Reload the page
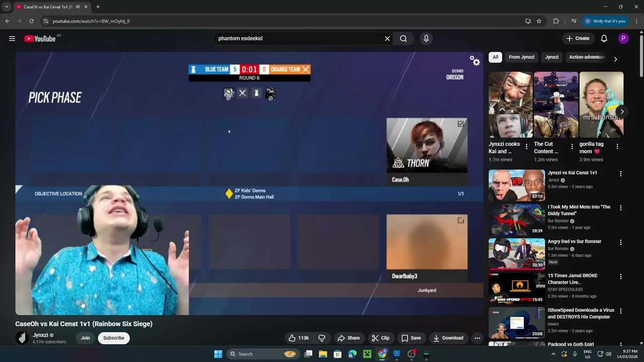 [31, 21]
